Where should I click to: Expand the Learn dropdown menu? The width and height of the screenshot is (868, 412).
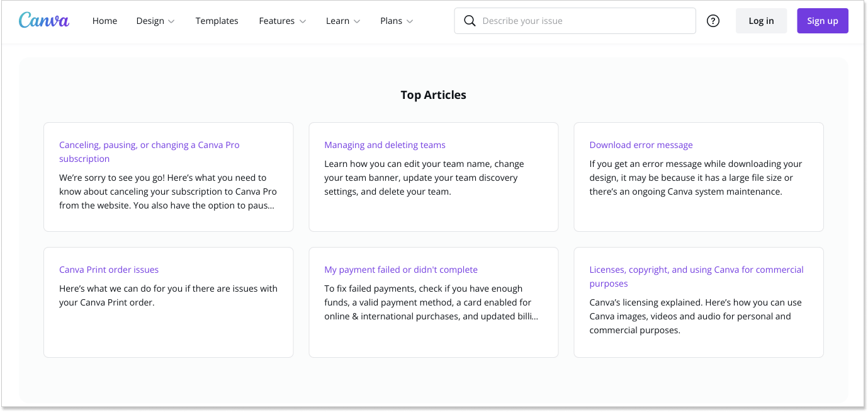(343, 21)
